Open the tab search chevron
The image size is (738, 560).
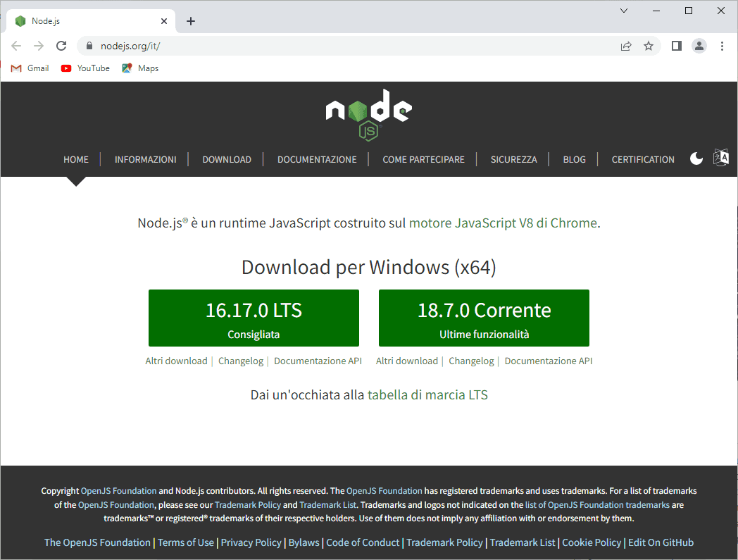pyautogui.click(x=624, y=11)
